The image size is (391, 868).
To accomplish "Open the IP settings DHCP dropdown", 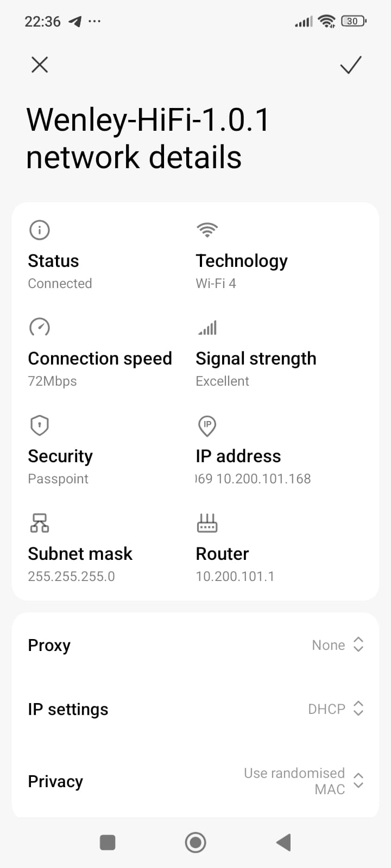I will 335,709.
